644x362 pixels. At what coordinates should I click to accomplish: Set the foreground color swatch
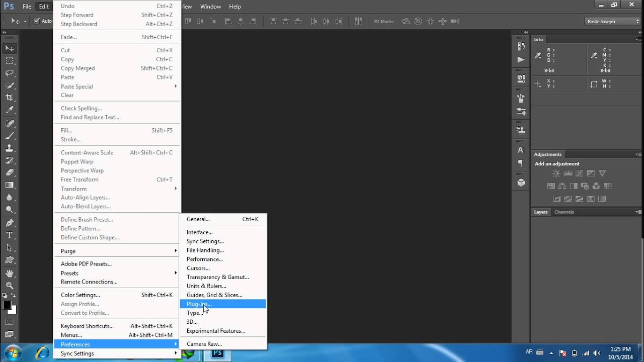pos(7,305)
